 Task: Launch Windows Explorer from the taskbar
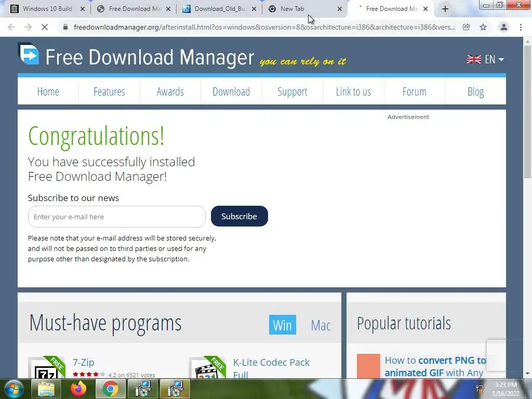pos(46,389)
